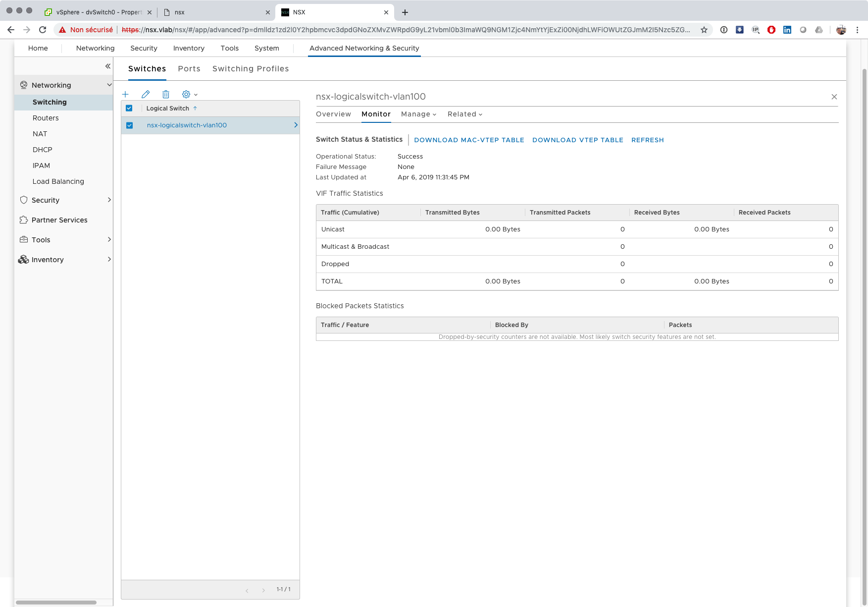The height and width of the screenshot is (607, 868).
Task: Bookmark page with the star icon
Action: pyautogui.click(x=704, y=30)
